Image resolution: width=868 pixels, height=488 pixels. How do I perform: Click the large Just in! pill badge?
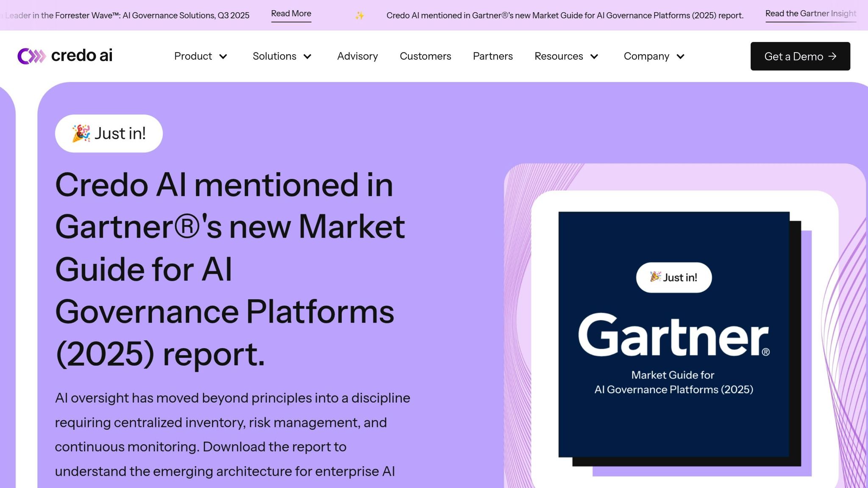tap(109, 133)
